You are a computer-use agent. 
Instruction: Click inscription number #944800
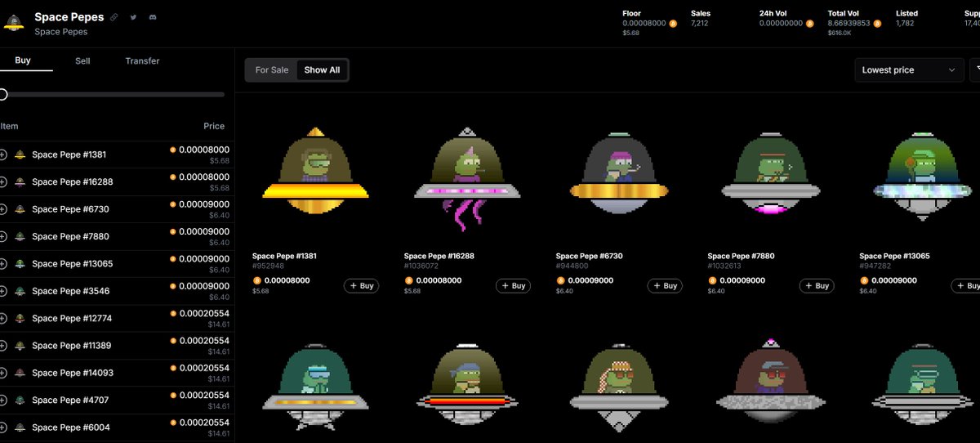[572, 266]
